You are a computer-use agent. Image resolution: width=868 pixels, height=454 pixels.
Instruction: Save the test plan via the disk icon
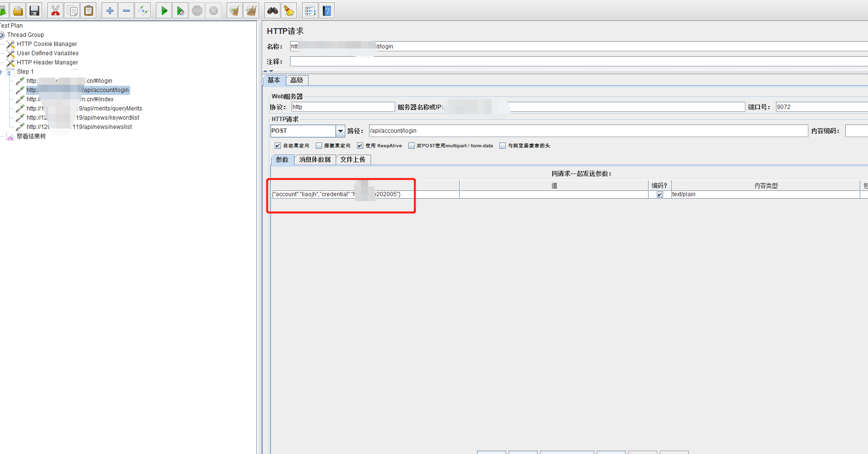click(34, 10)
